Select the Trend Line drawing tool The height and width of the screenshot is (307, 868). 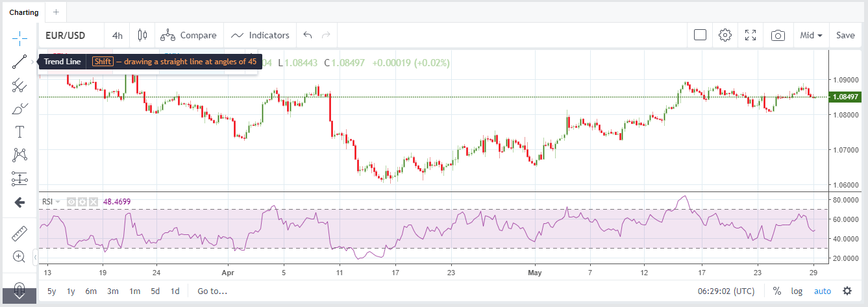[19, 62]
